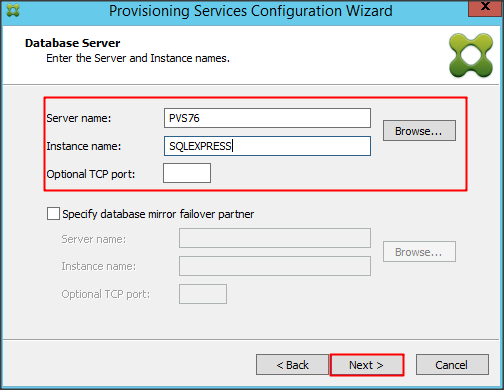Click the Database Server heading
504x390 pixels.
(x=72, y=43)
